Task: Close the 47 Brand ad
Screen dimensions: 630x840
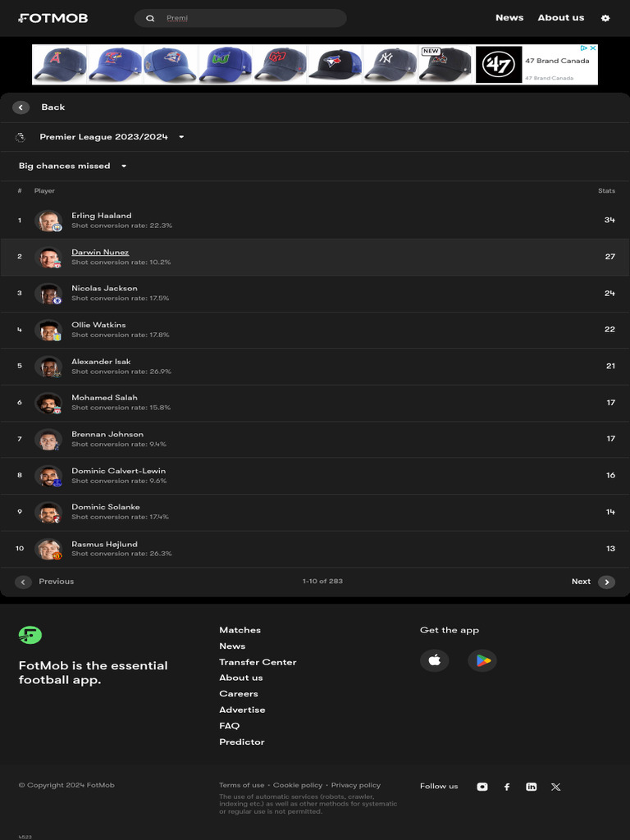Action: tap(592, 48)
